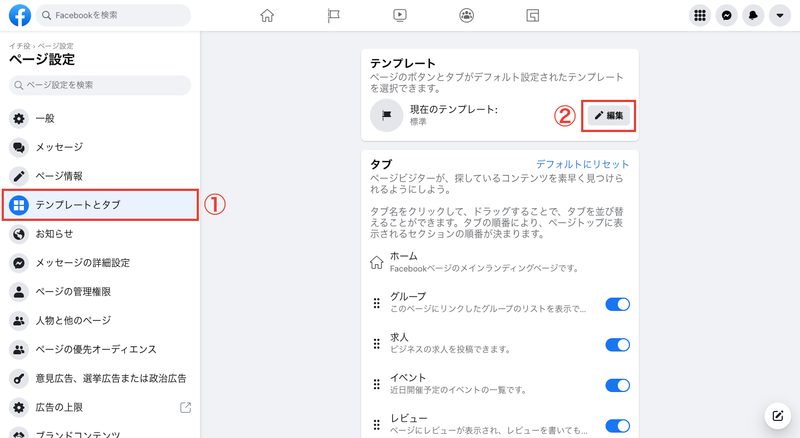The height and width of the screenshot is (438, 800).
Task: Toggle the 求人 tab switch
Action: pyautogui.click(x=617, y=345)
